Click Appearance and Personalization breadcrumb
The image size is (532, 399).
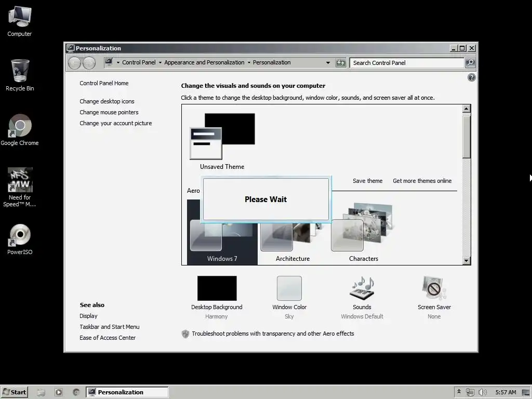point(204,62)
